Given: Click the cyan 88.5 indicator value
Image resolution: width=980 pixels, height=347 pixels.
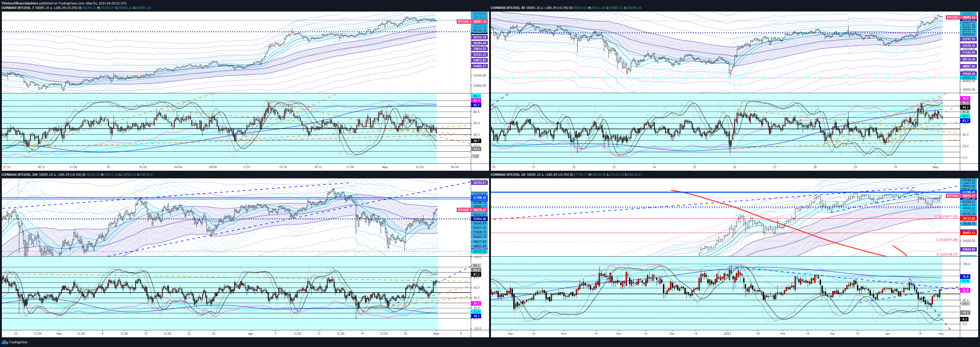Looking at the screenshot, I should coord(966,116).
